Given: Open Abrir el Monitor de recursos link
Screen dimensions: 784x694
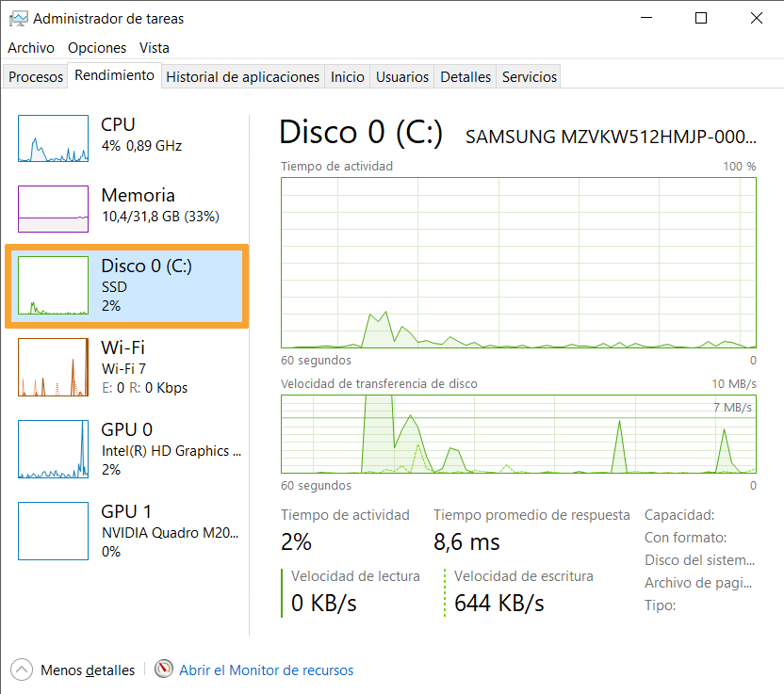Looking at the screenshot, I should [x=266, y=670].
